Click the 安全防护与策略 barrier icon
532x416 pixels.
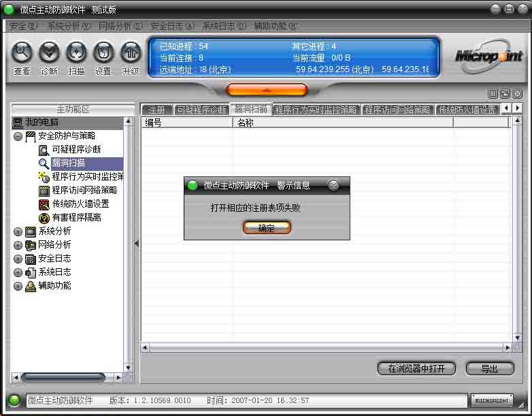click(31, 137)
